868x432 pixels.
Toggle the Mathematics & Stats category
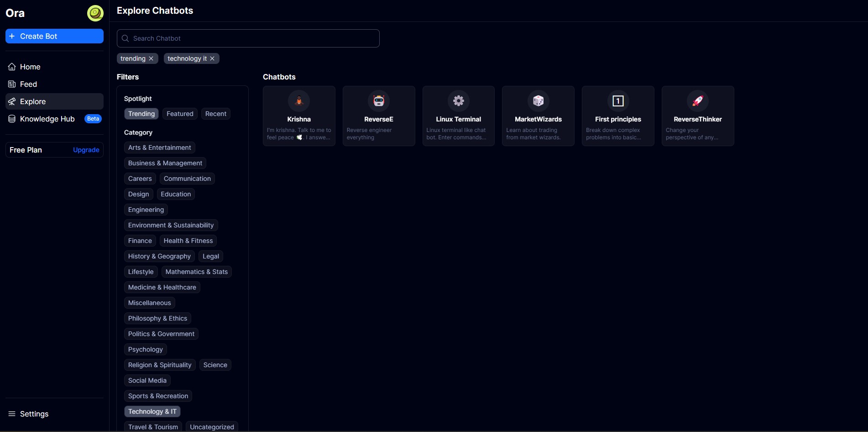(197, 272)
